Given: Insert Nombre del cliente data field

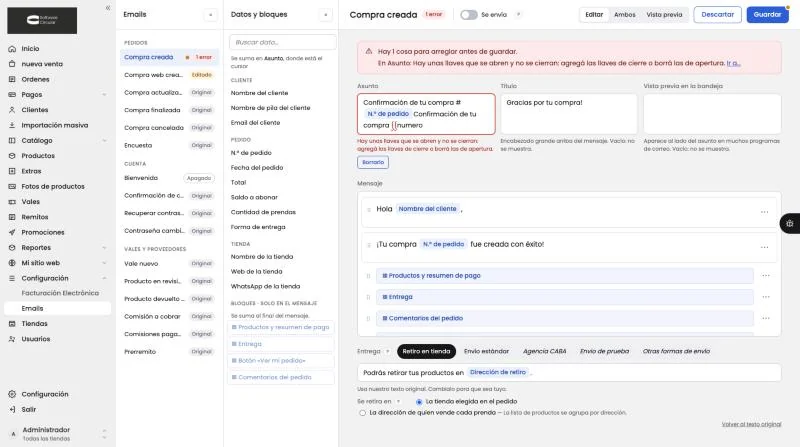Looking at the screenshot, I should point(259,93).
